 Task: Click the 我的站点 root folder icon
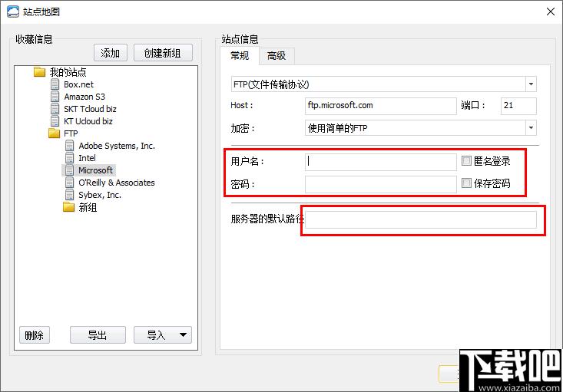point(40,72)
